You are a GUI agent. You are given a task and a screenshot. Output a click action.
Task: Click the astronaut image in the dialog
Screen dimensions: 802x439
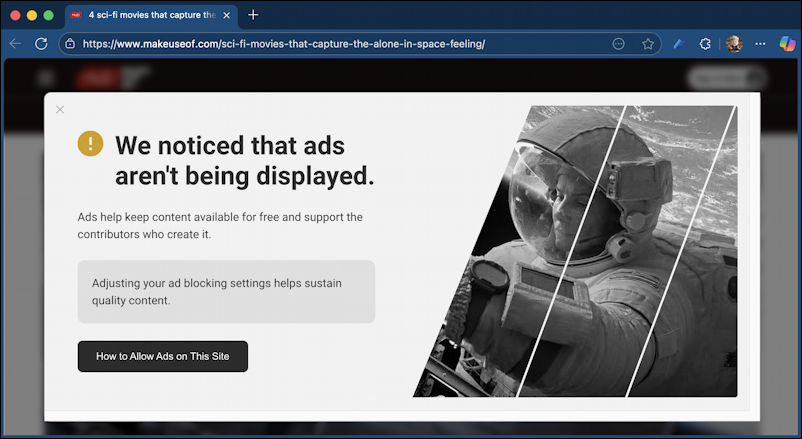point(575,251)
